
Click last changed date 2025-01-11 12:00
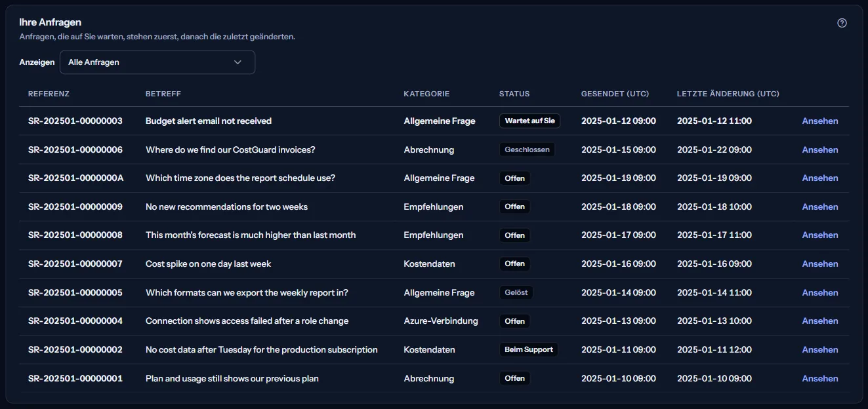click(x=714, y=349)
